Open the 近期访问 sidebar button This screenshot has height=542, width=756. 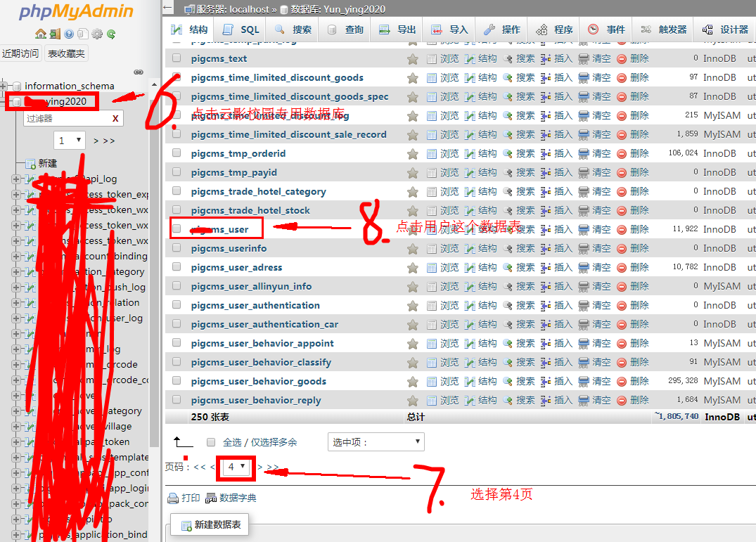pos(20,53)
